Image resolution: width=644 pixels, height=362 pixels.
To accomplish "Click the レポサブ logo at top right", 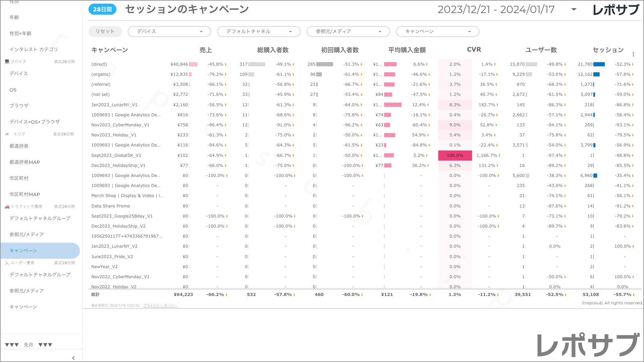I will [x=616, y=10].
